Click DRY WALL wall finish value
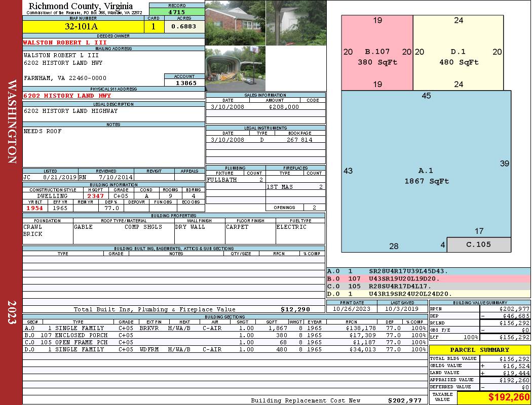532x405 pixels. point(190,227)
